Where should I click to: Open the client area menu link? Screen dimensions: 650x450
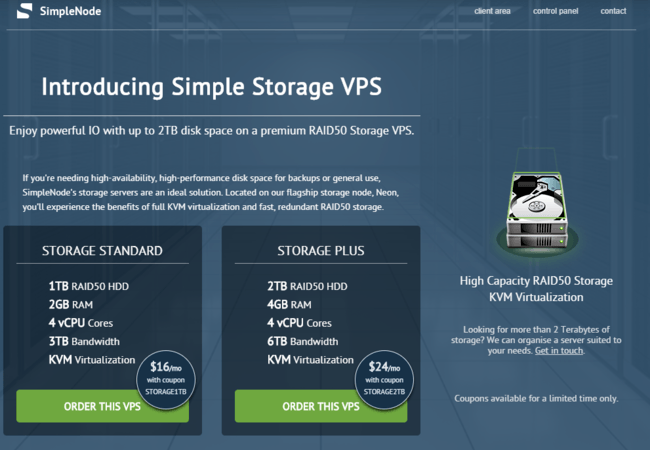coord(492,11)
